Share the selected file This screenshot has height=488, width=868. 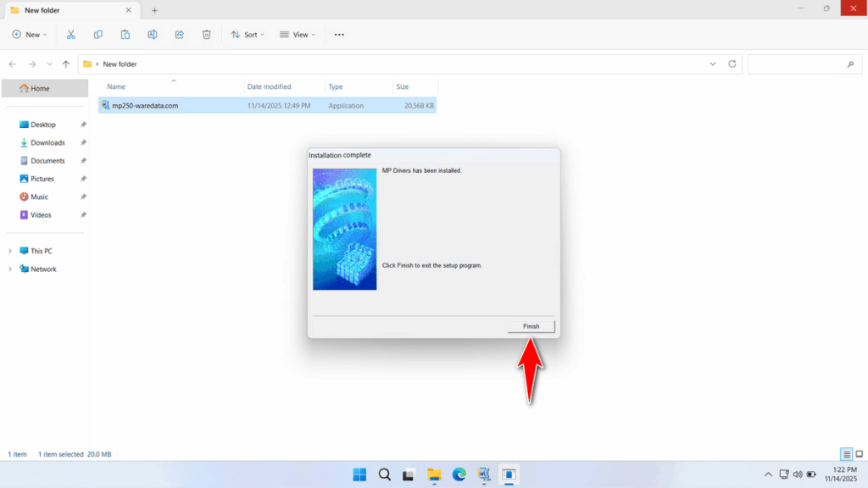pyautogui.click(x=179, y=35)
